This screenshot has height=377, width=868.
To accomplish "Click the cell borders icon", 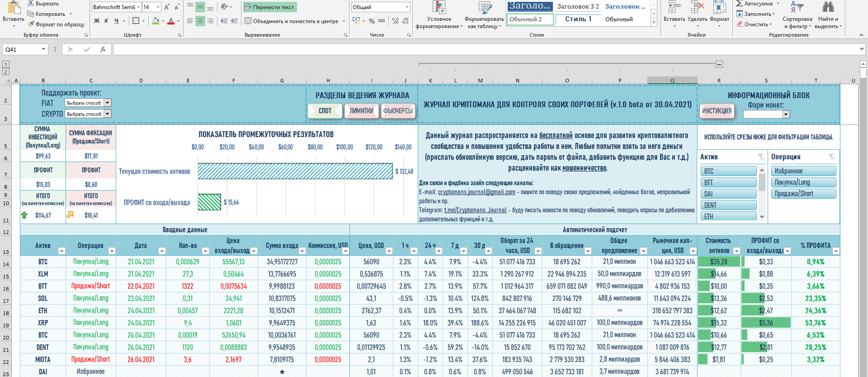I will [136, 21].
